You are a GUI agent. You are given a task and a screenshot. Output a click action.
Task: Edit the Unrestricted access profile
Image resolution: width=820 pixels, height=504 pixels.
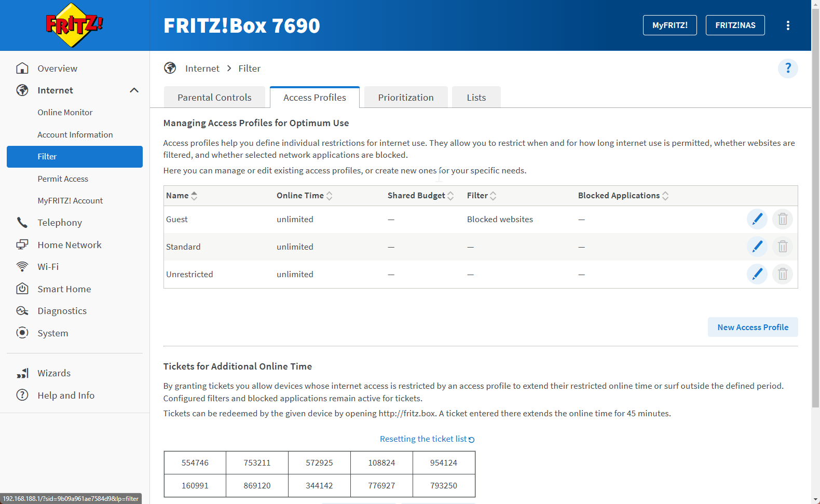pyautogui.click(x=757, y=274)
